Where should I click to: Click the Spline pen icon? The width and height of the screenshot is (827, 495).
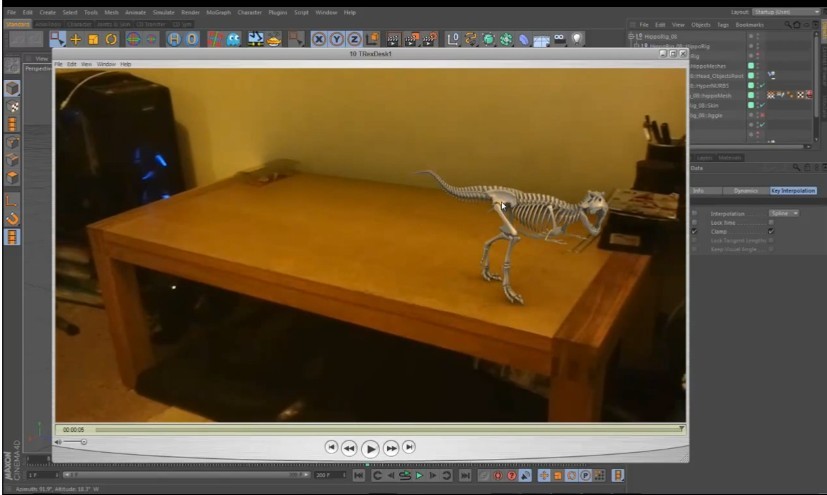(470, 40)
